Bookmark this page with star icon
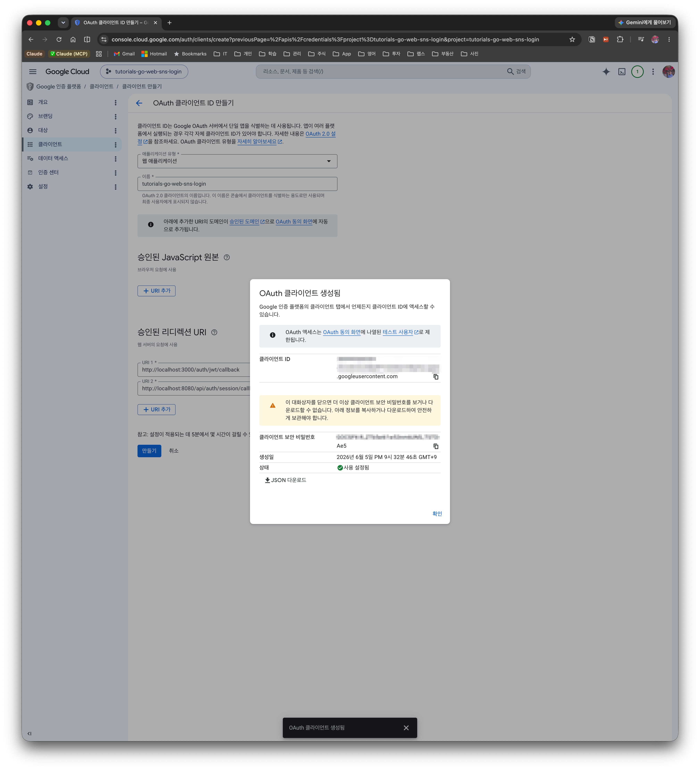700x770 pixels. (572, 40)
